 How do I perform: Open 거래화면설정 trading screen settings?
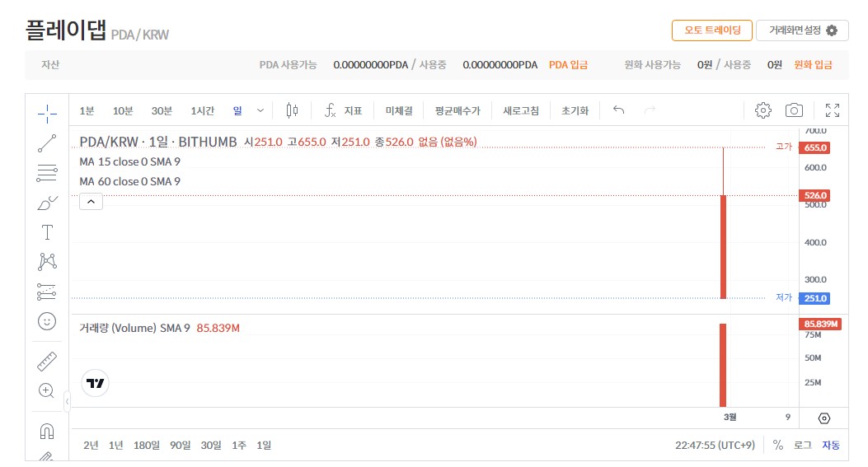click(802, 30)
